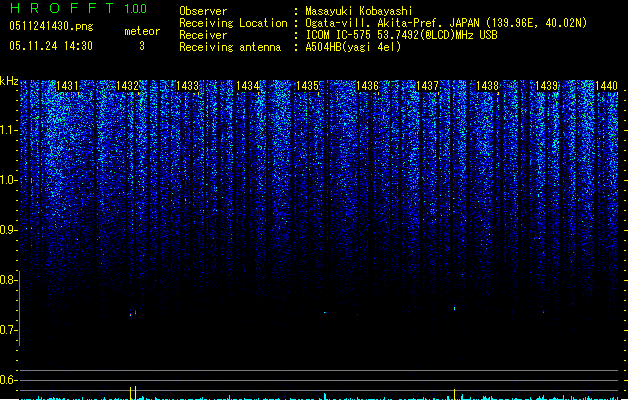This screenshot has height=400, width=629.
Task: Click the meteor echo spot after 1437
Action: click(x=455, y=309)
